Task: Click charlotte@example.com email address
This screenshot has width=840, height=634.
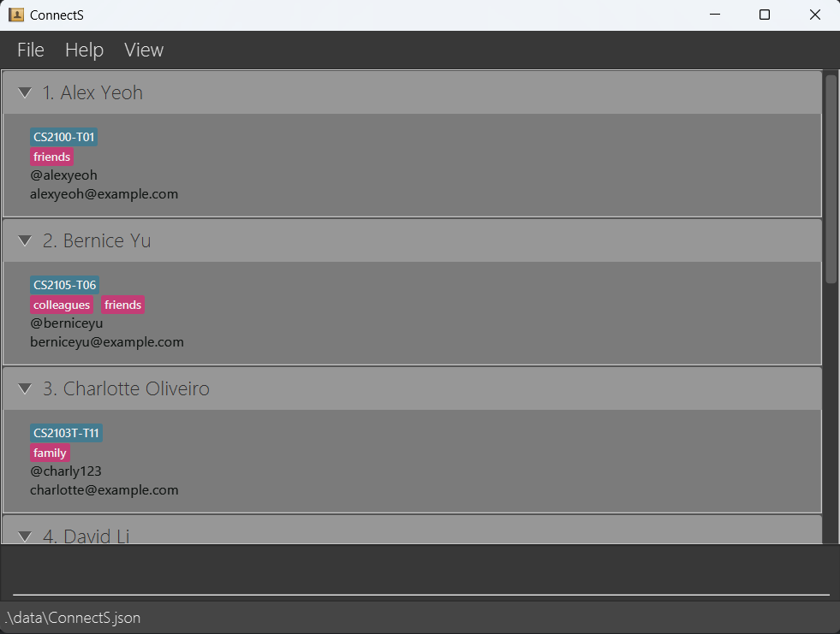Action: 104,490
